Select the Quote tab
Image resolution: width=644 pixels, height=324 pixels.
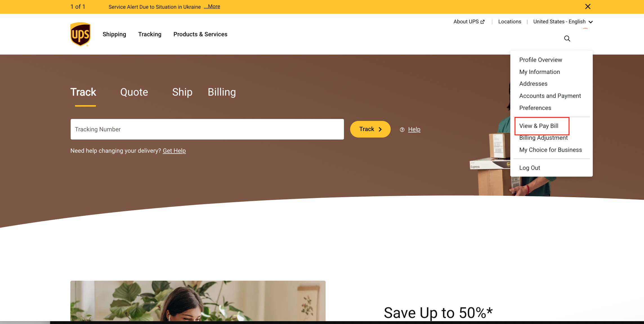[x=134, y=92]
